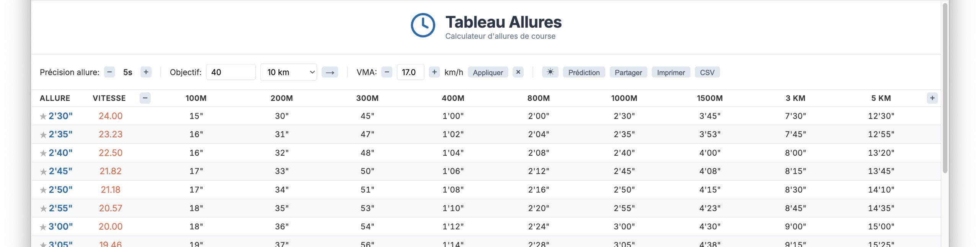Remove a column with the header minus icon
Screen dimensions: 980x247
click(145, 98)
